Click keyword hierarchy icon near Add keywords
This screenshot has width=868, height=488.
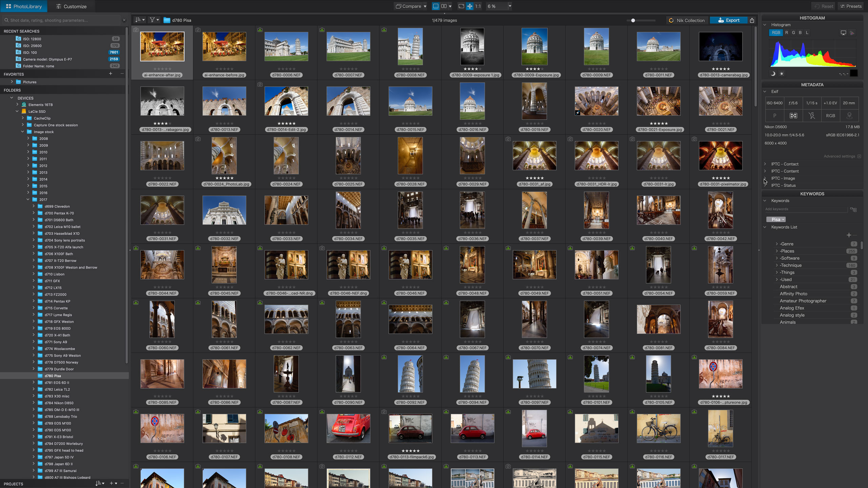[853, 209]
